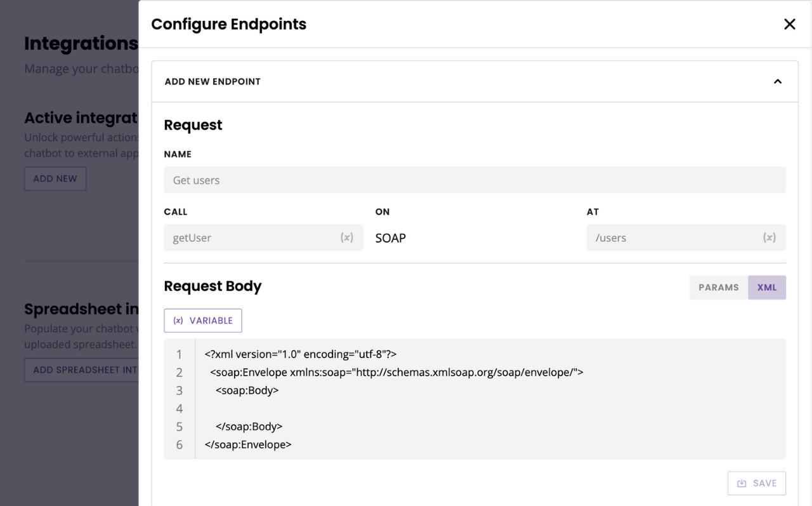Click line number 1 in the code editor
The image size is (812, 506).
click(179, 354)
